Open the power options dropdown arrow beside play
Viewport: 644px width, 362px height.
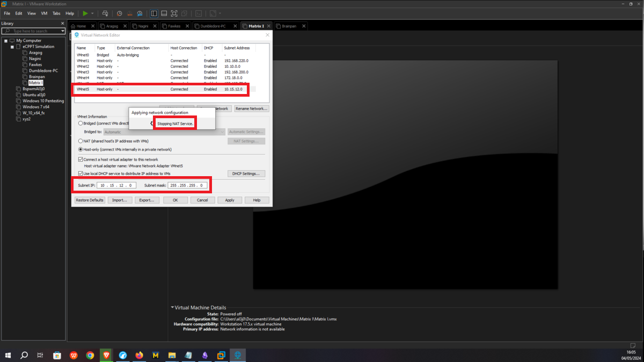(x=92, y=13)
